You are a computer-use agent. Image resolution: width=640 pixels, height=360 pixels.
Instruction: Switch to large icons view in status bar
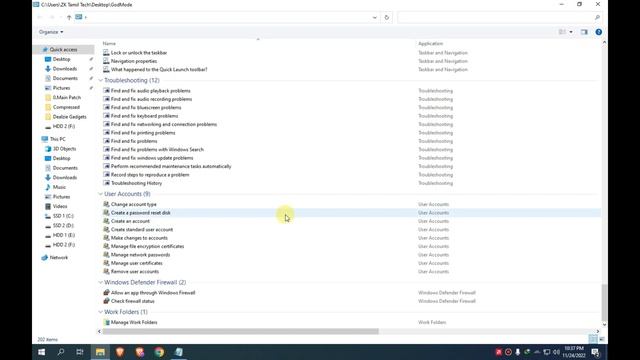[602, 339]
